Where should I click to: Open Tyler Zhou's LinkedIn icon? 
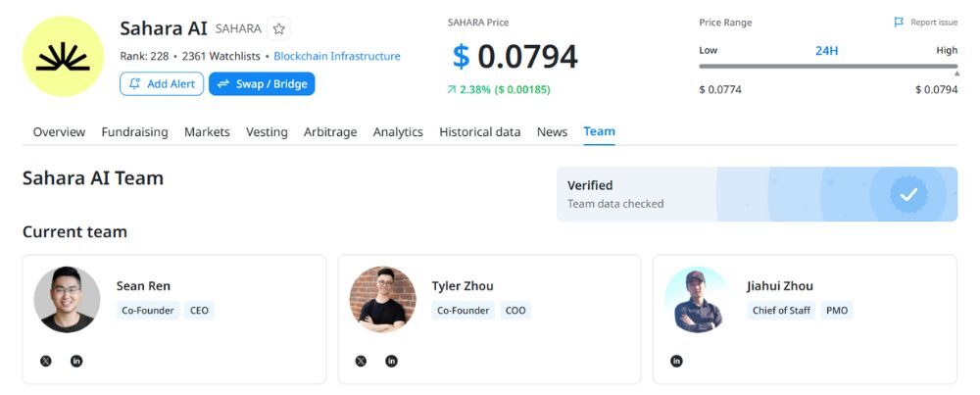(392, 361)
